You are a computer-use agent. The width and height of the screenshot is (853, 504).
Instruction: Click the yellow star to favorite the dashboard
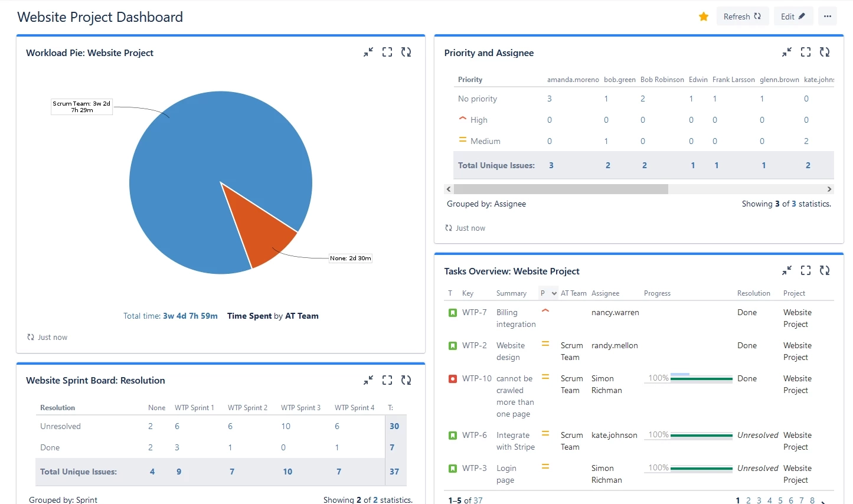click(x=703, y=17)
